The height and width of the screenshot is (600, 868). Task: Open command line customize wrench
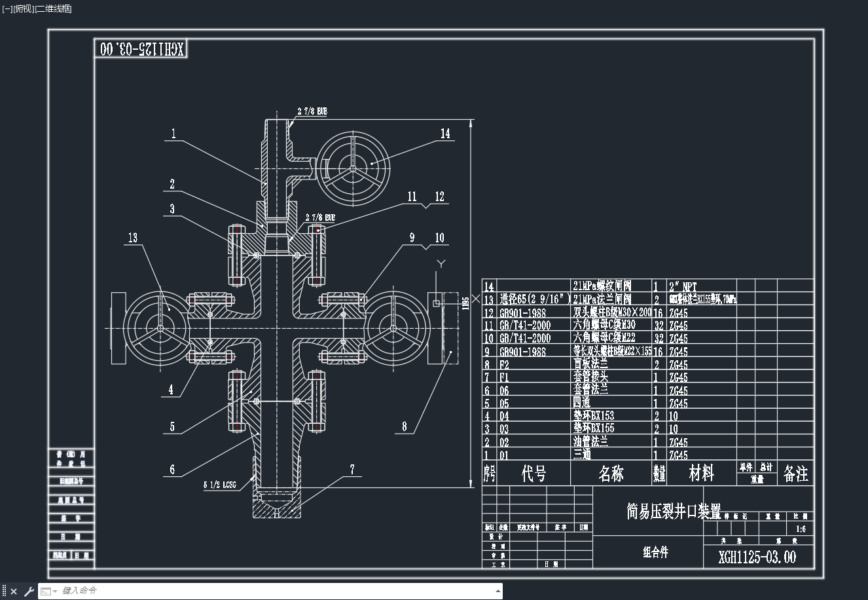point(28,591)
